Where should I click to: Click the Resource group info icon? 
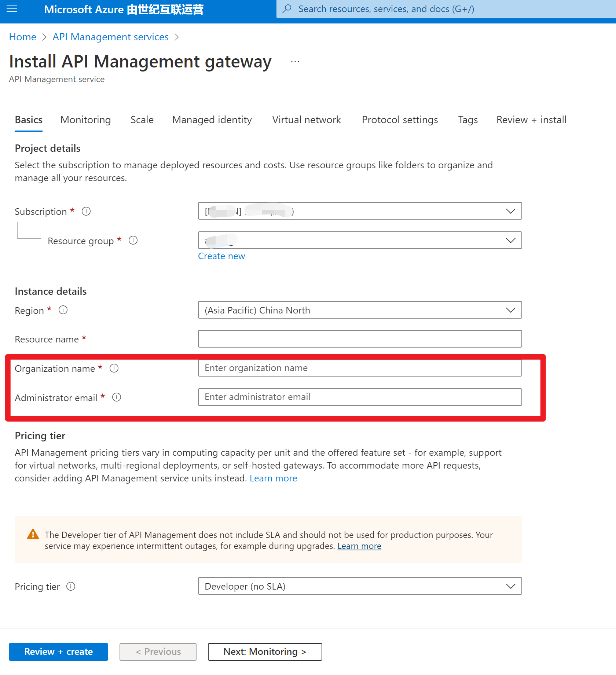click(133, 240)
